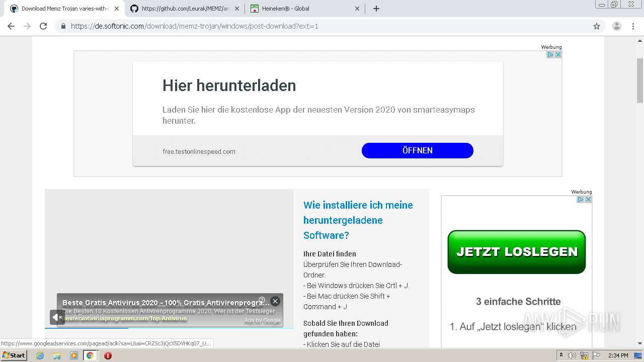This screenshot has width=644, height=362.
Task: Click the scrollbar down arrow
Action: (640, 344)
